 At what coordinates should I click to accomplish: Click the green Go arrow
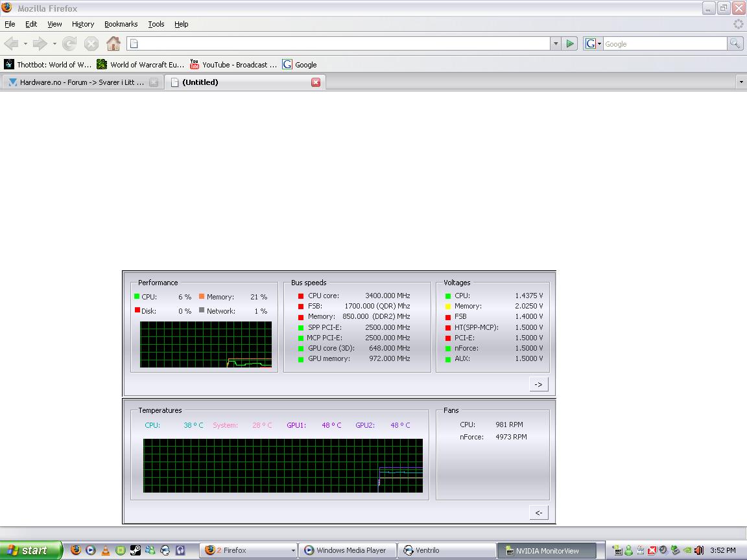tap(570, 44)
